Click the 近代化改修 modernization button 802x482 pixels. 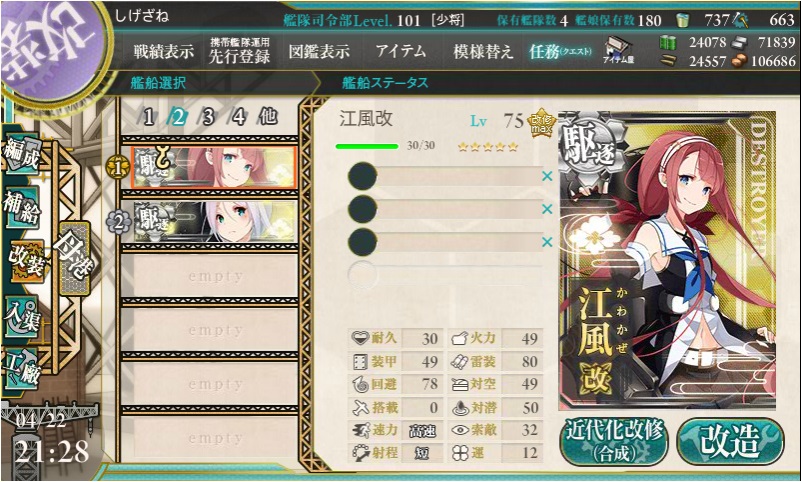pos(614,442)
